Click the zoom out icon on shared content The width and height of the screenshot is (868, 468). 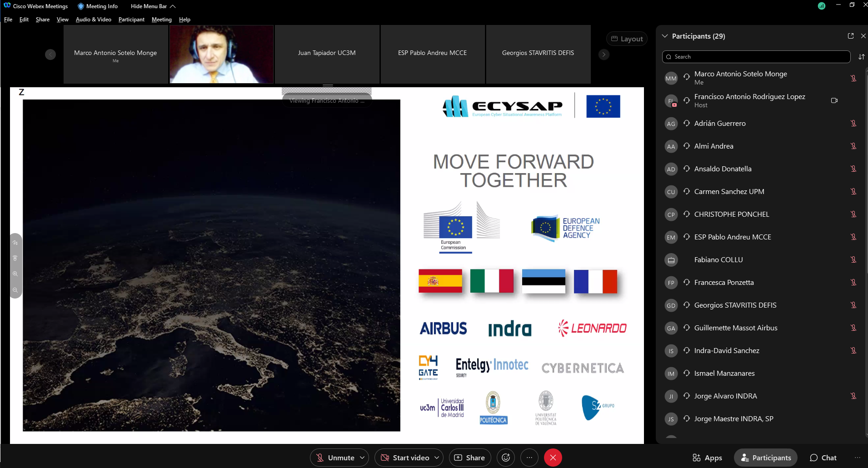(x=15, y=290)
